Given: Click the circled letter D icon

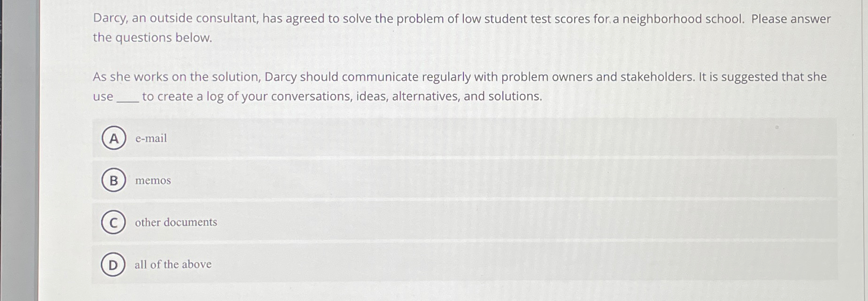Looking at the screenshot, I should [x=113, y=264].
